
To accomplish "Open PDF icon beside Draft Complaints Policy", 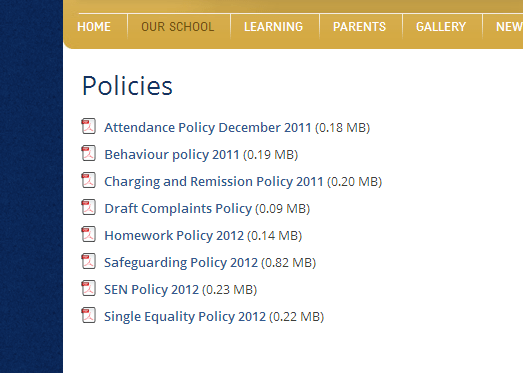I will [x=88, y=207].
